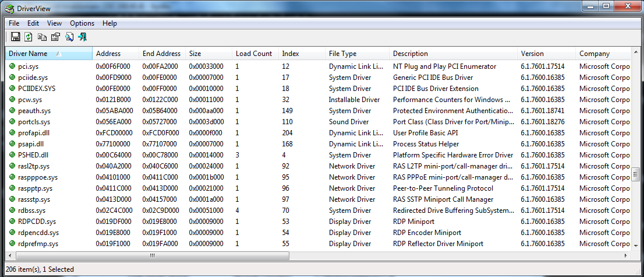Sort by the Version column header
The width and height of the screenshot is (644, 277).
547,54
